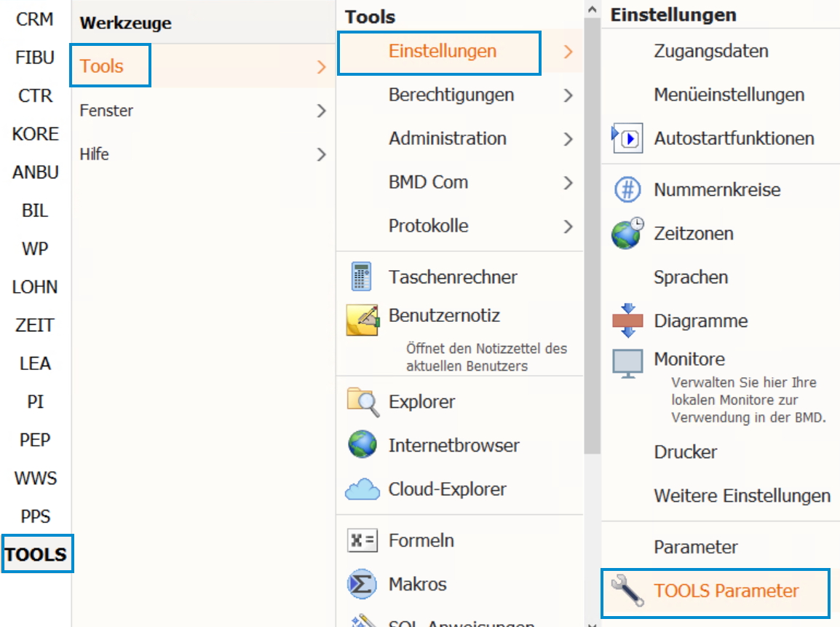Switch to the PI module
Image resolution: width=840 pixels, height=627 pixels.
pyautogui.click(x=35, y=402)
